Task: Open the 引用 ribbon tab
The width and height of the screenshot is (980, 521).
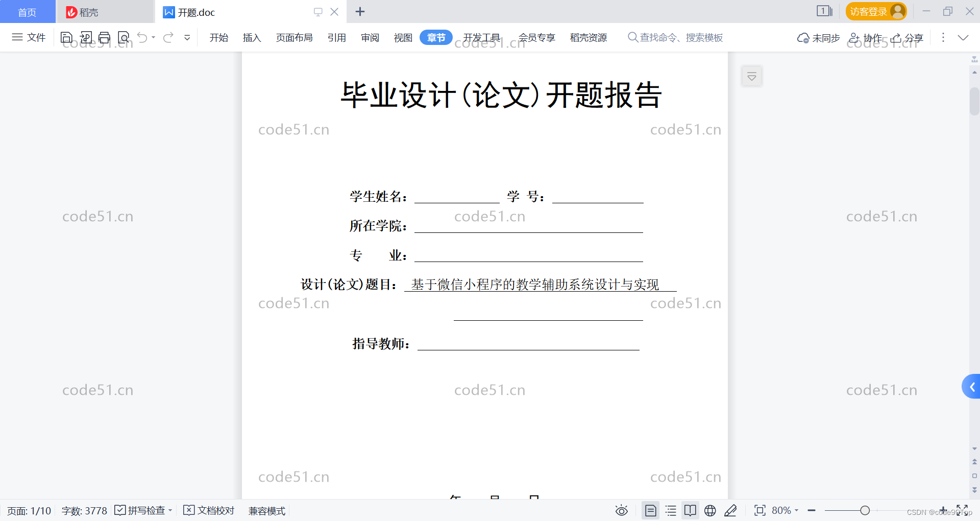Action: [x=337, y=37]
